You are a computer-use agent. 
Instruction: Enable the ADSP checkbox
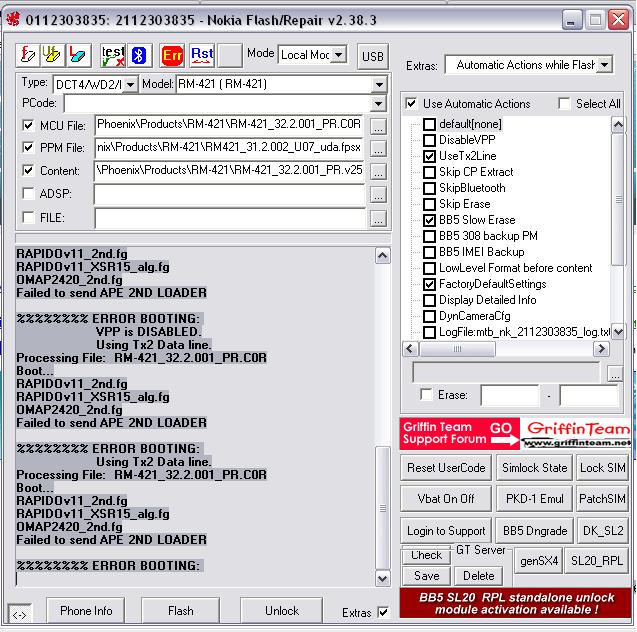28,193
